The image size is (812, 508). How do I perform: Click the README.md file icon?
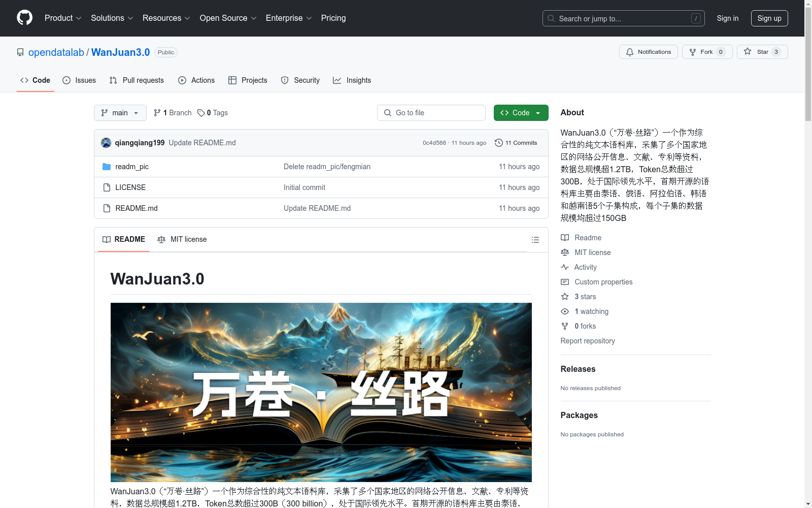click(x=107, y=208)
